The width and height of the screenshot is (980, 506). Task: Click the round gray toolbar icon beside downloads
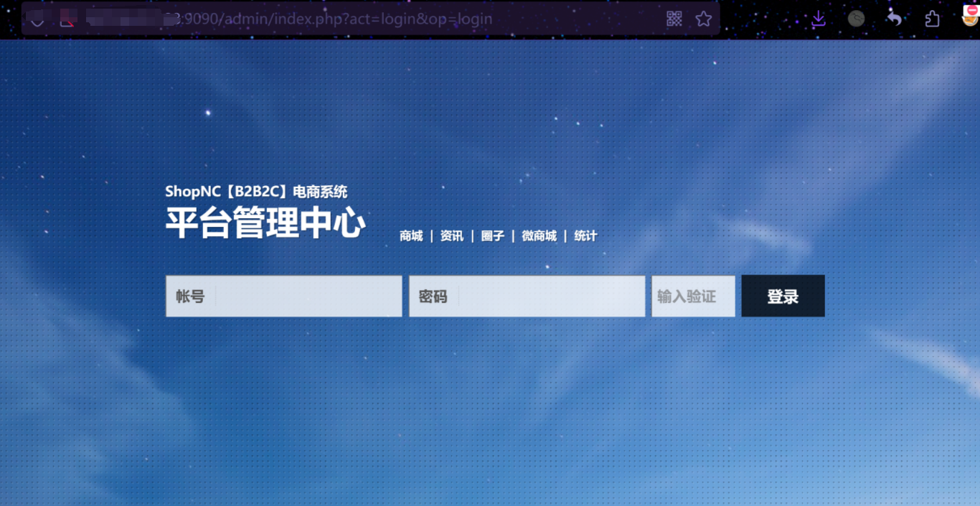[857, 19]
